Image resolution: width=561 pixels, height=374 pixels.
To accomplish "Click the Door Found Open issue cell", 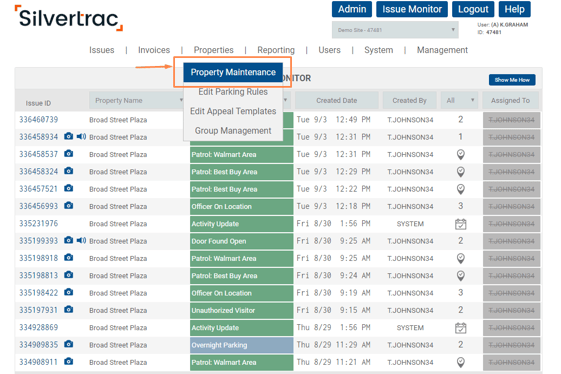I will click(x=242, y=241).
